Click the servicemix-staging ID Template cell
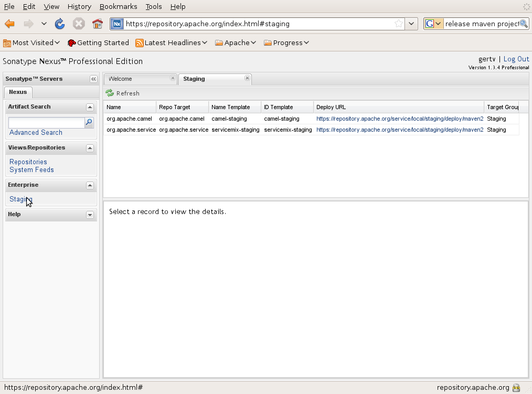 (288, 130)
